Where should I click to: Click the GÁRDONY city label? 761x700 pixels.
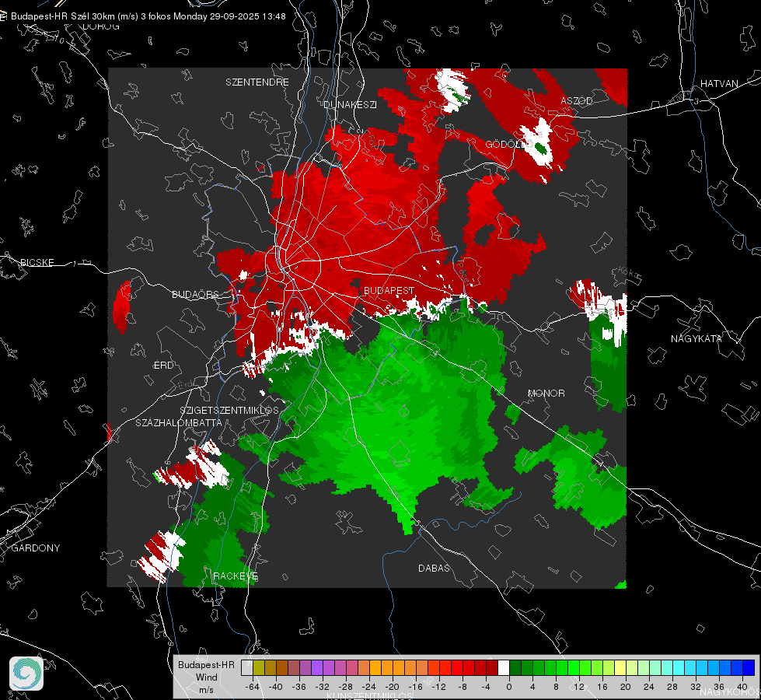36,548
